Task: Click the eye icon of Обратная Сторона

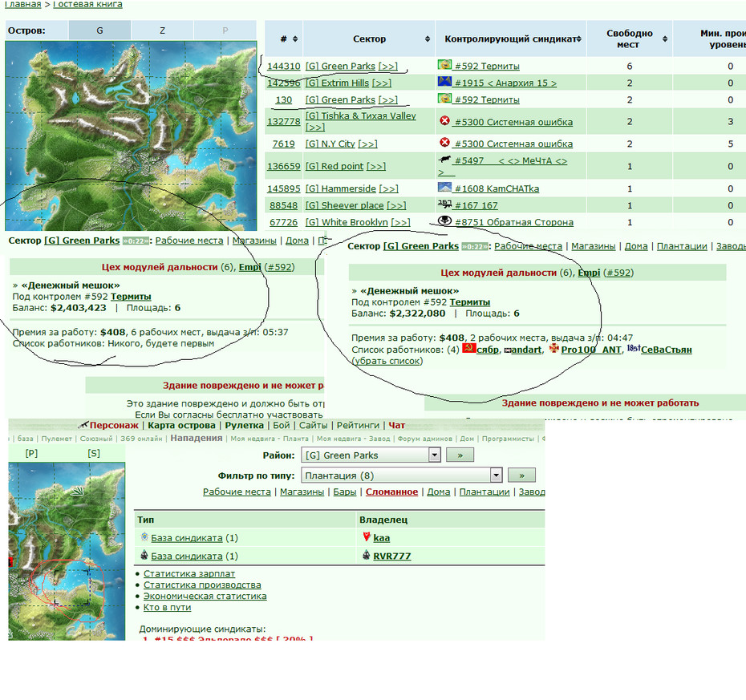Action: click(x=444, y=221)
